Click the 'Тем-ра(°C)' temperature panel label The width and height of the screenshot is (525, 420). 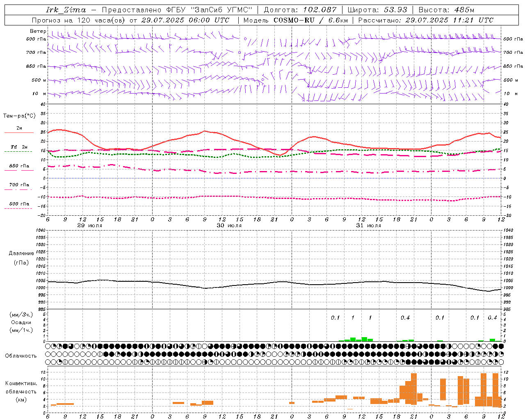tap(19, 116)
